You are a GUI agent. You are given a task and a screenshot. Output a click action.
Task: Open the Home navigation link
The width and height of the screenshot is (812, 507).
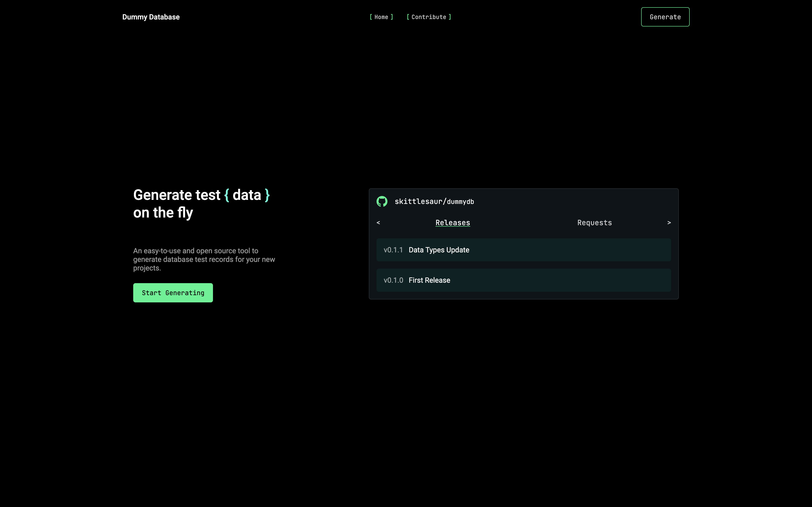coord(381,17)
